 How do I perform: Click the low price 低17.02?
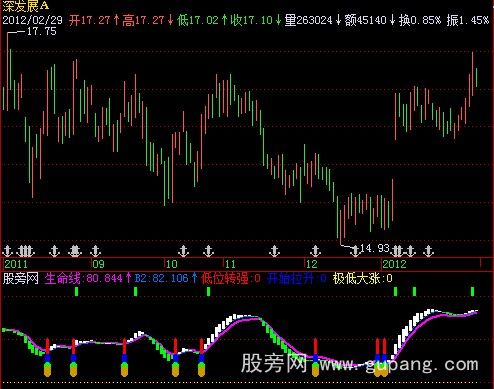coord(198,20)
